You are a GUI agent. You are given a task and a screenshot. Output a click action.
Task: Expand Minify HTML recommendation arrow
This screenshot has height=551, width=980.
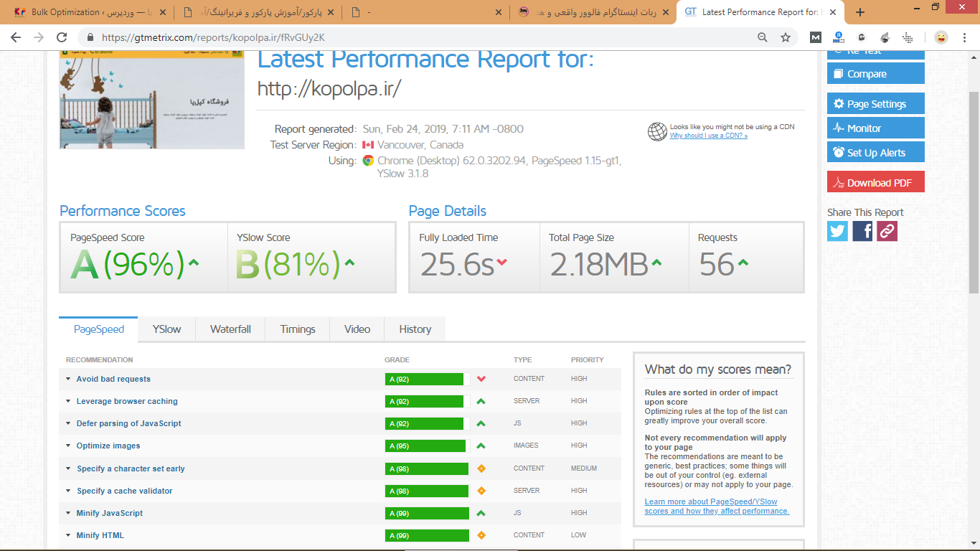68,535
